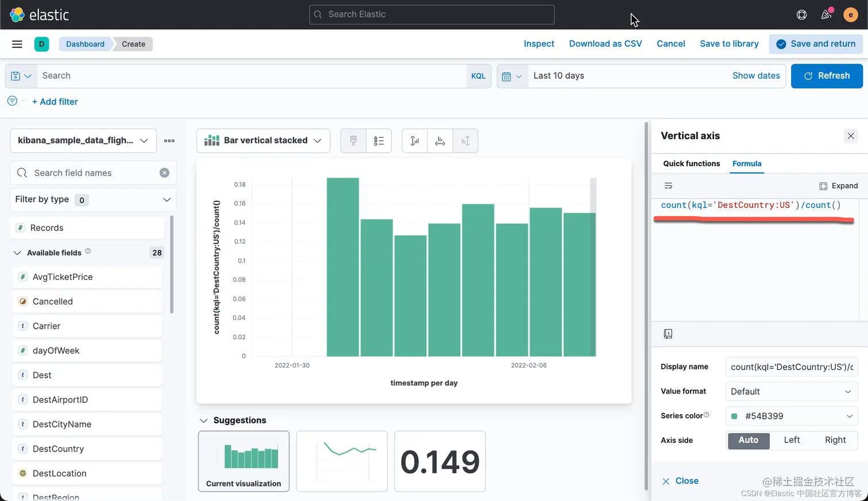Collapse the Suggestions section
868x501 pixels.
204,421
